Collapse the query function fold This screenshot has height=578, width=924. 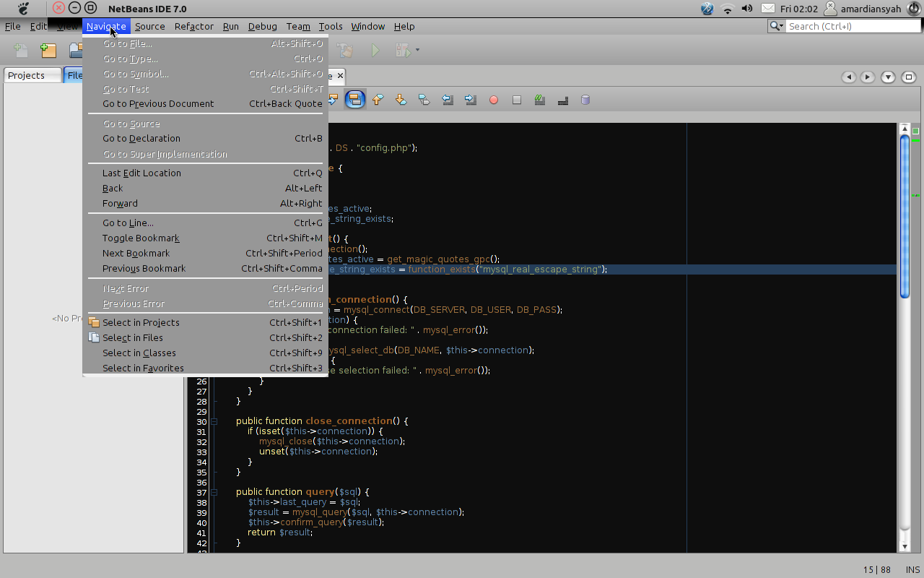tap(214, 492)
